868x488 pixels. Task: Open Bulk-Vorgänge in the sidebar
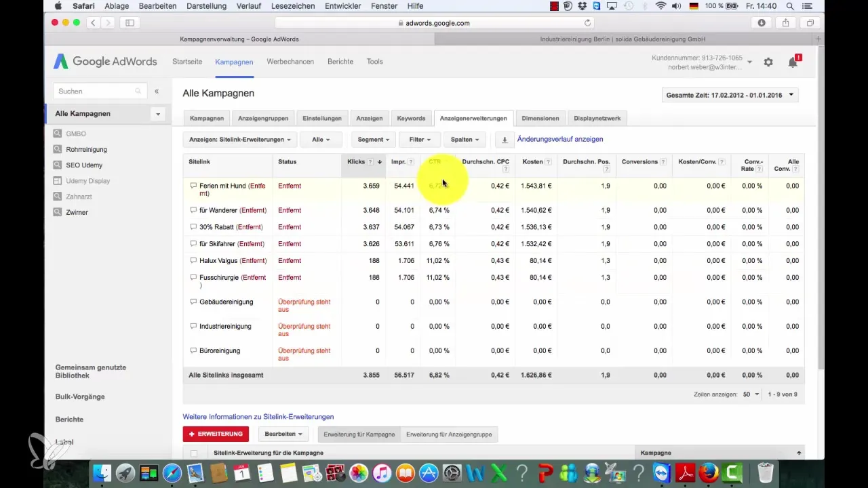(80, 396)
